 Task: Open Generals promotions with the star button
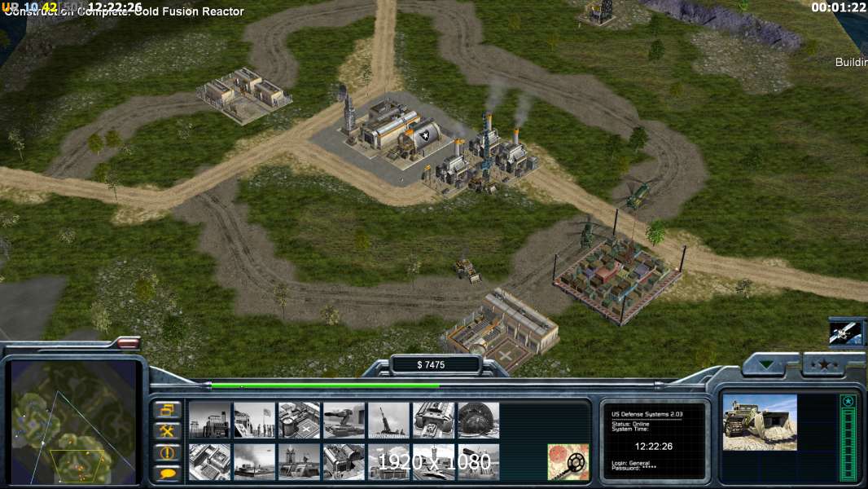coord(824,363)
